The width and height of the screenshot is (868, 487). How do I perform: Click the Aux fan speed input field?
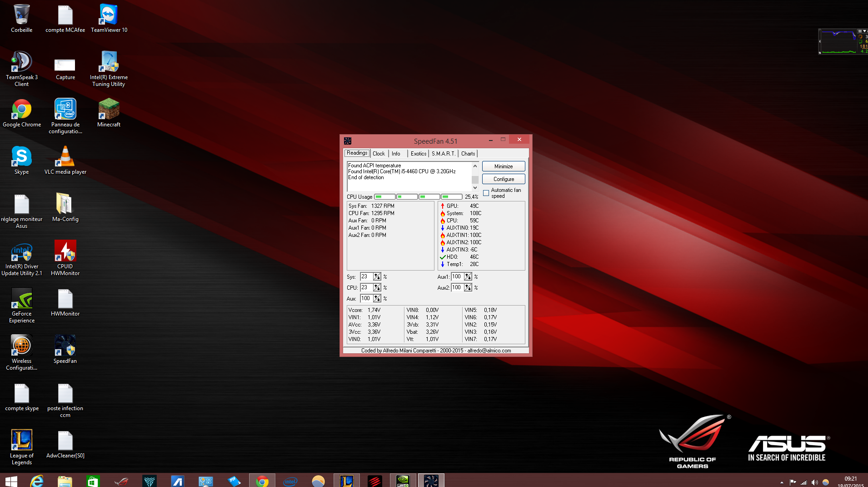point(366,298)
